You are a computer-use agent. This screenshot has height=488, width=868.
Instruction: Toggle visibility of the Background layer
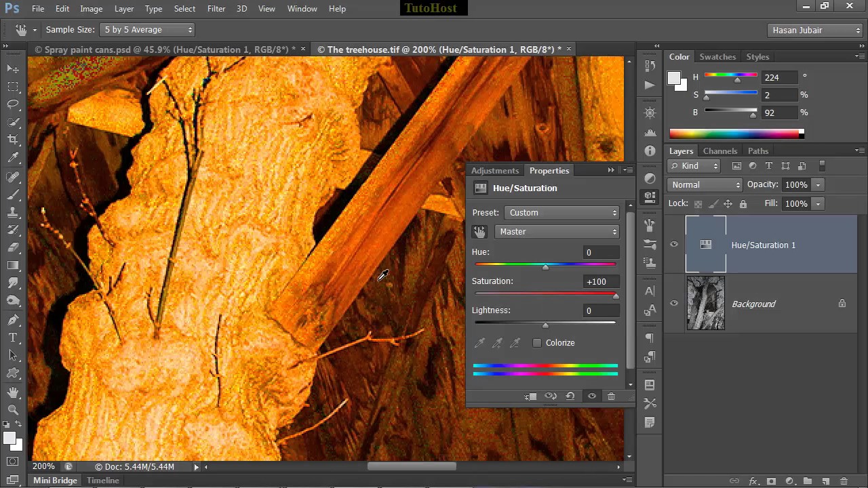674,304
